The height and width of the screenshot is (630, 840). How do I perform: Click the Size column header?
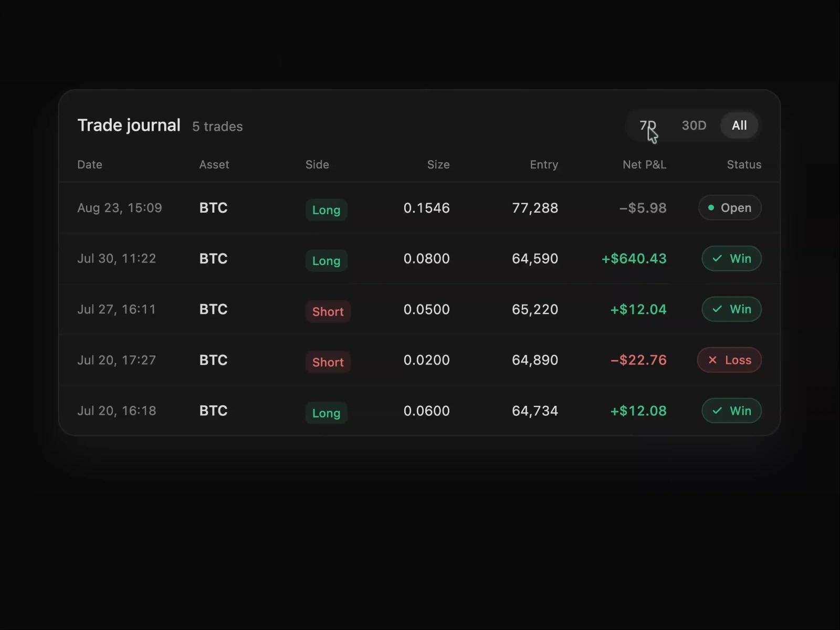point(438,165)
